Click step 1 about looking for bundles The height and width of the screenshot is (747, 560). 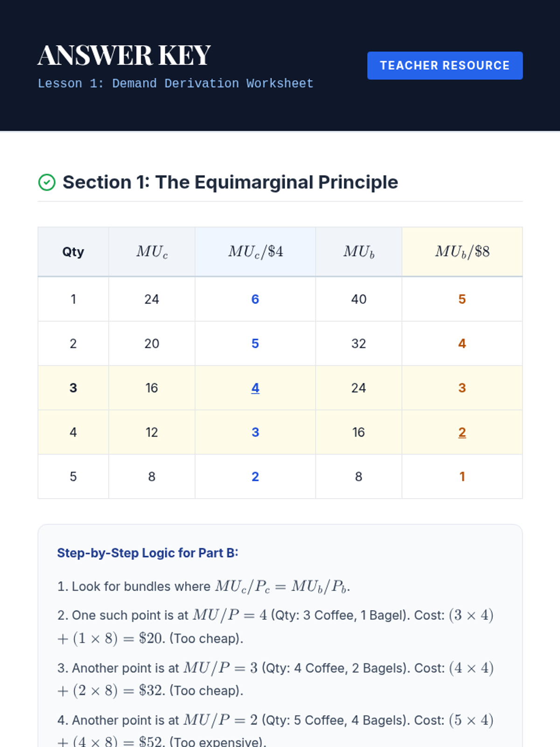coord(203,586)
